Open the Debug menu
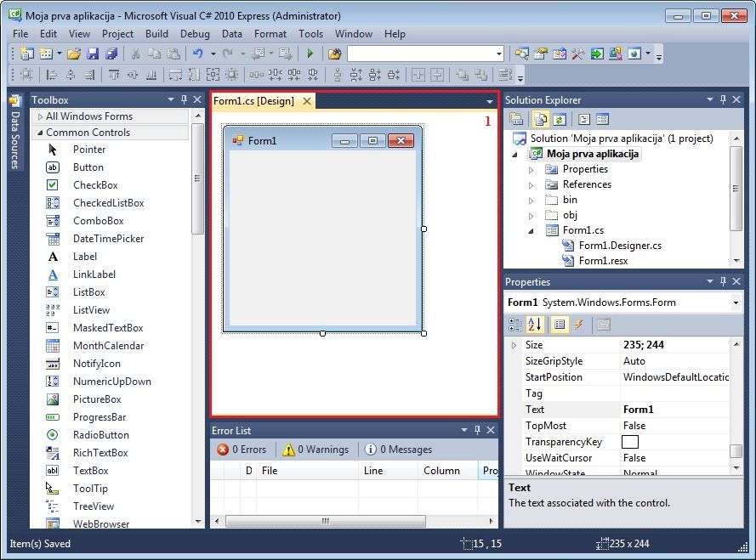This screenshot has height=560, width=756. [195, 34]
